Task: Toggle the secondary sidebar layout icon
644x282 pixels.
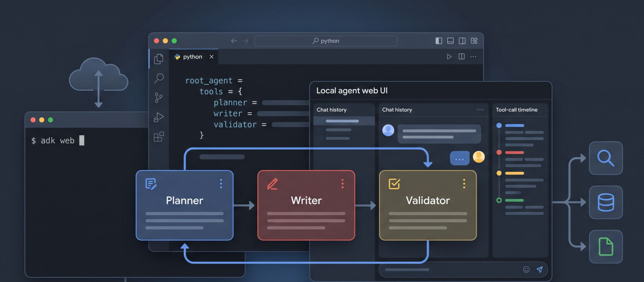Action: tap(462, 41)
